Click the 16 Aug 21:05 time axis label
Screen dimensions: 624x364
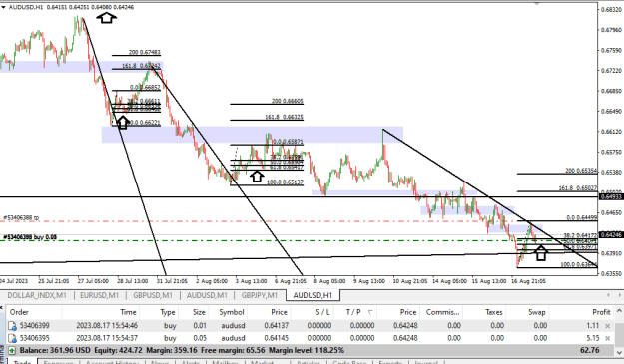click(x=528, y=281)
